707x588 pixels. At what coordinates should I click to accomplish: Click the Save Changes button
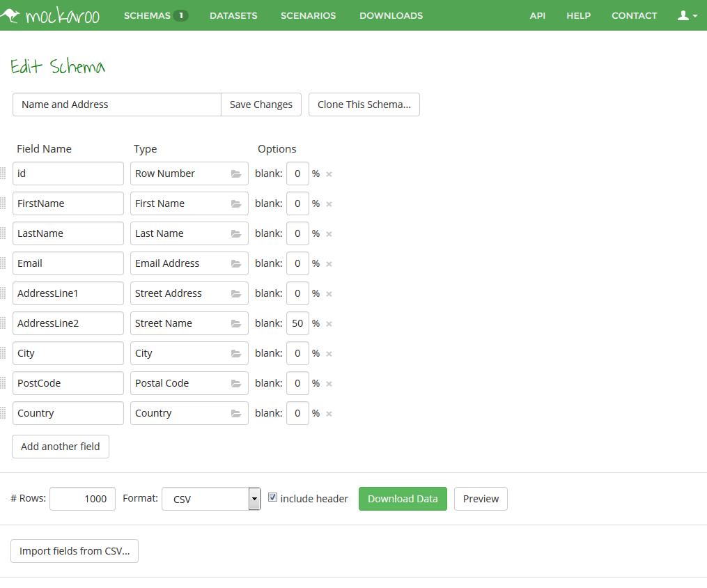pos(261,104)
